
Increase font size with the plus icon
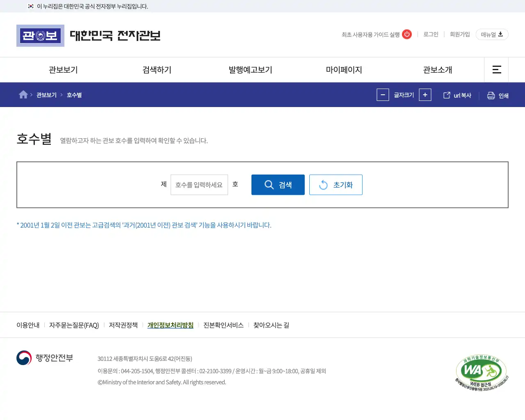click(x=425, y=95)
